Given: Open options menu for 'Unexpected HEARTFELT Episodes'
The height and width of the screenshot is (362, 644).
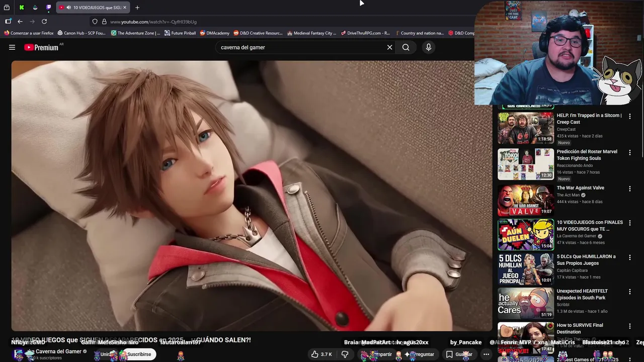Looking at the screenshot, I should tap(629, 292).
